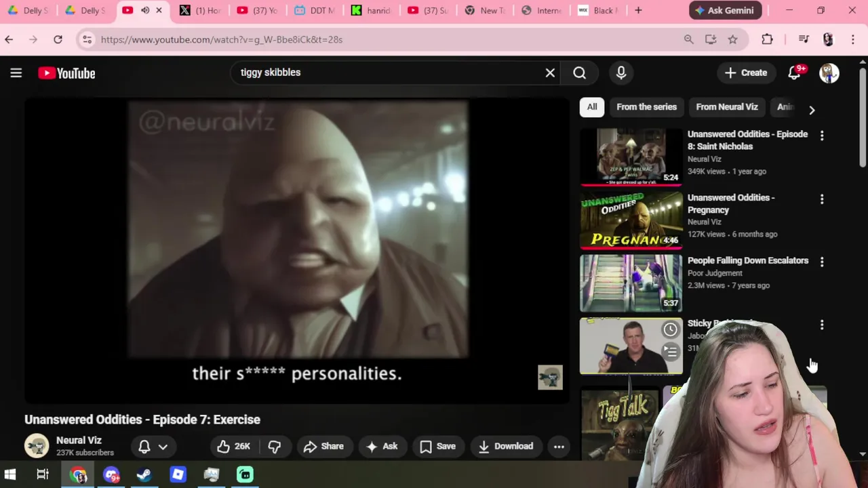Open options for Sticky video
Screen dimensions: 868x488
[822, 325]
